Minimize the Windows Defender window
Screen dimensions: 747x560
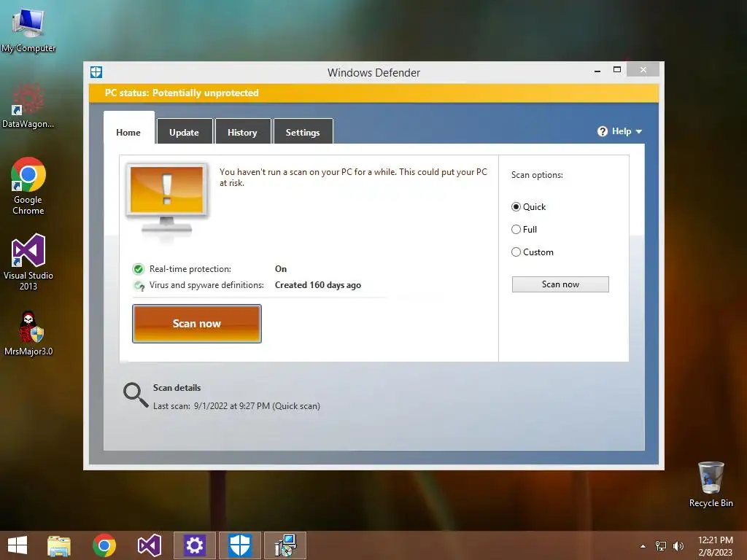[597, 71]
